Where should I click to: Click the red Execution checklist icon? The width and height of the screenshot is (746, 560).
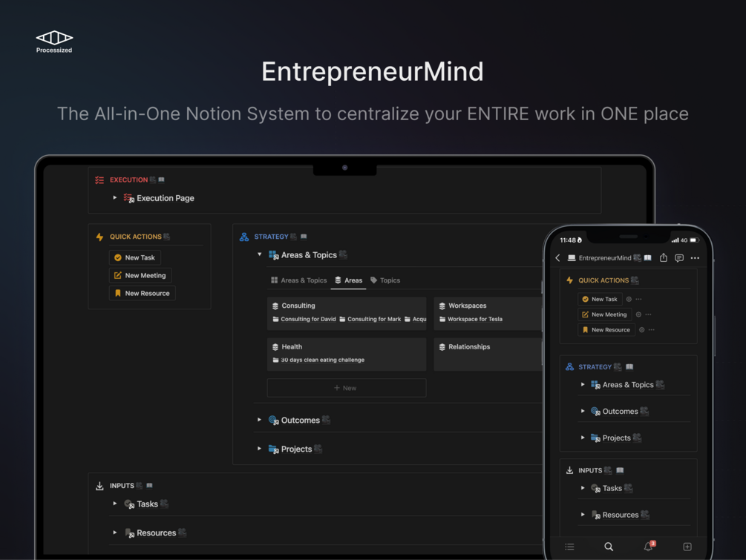(x=99, y=179)
